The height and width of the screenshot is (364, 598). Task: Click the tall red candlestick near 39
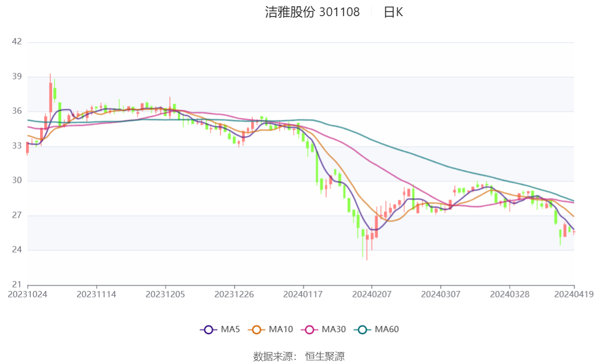[x=51, y=97]
